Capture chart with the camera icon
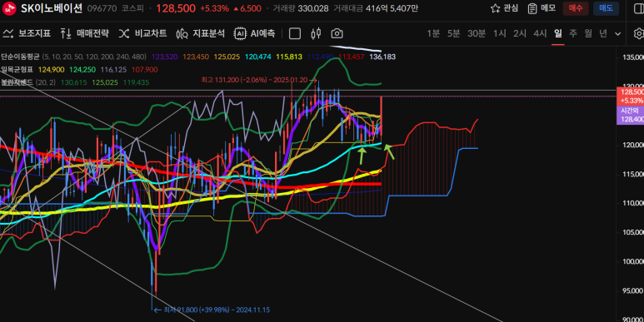 (337, 33)
